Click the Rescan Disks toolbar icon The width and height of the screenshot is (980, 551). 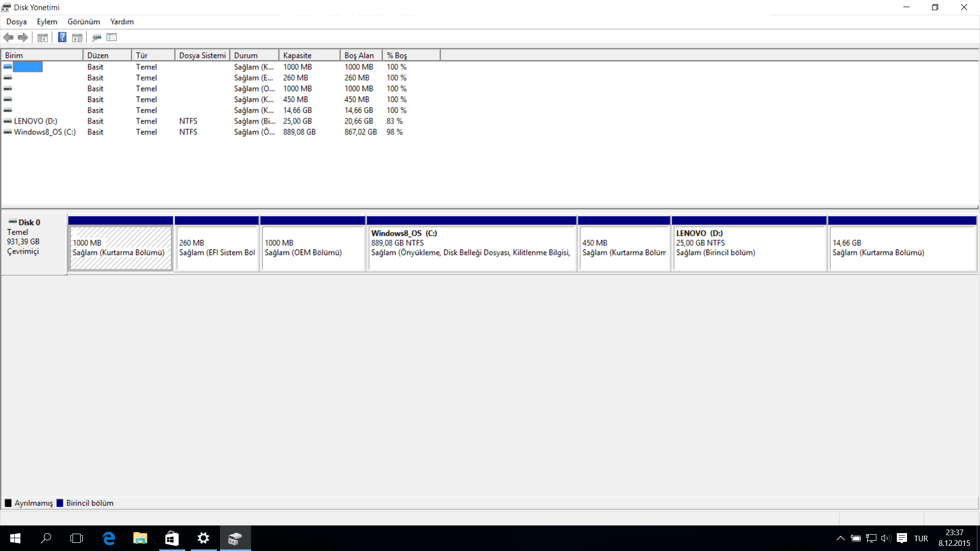tap(96, 37)
